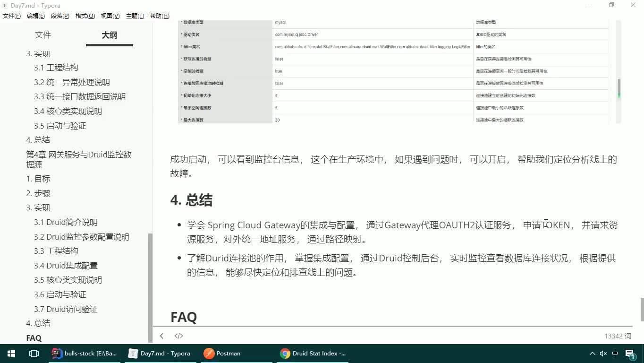644x363 pixels.
Task: Switch to Day7.md - Typora taskbar button
Action: click(161, 354)
